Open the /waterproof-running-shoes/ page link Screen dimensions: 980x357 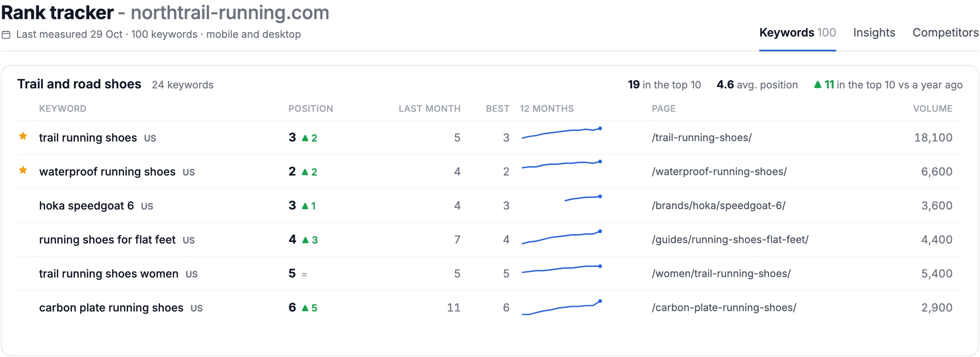click(719, 172)
